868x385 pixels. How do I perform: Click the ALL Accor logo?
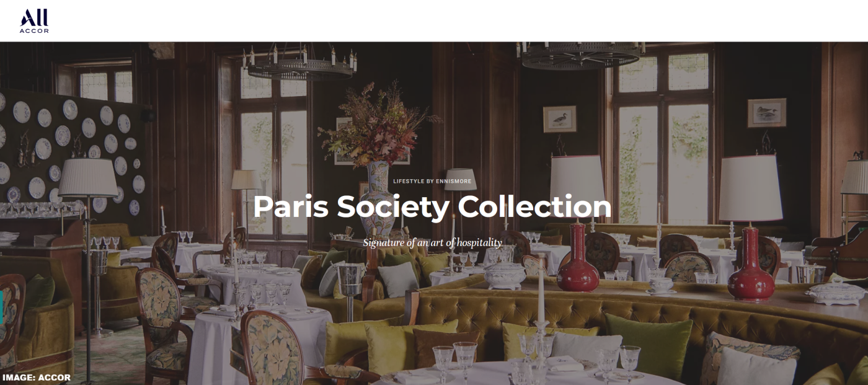(x=34, y=20)
